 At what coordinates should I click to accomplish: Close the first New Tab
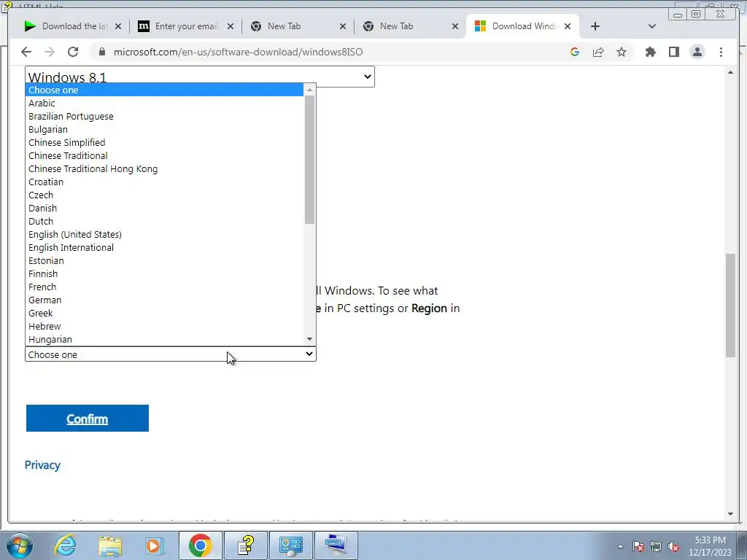click(x=343, y=26)
